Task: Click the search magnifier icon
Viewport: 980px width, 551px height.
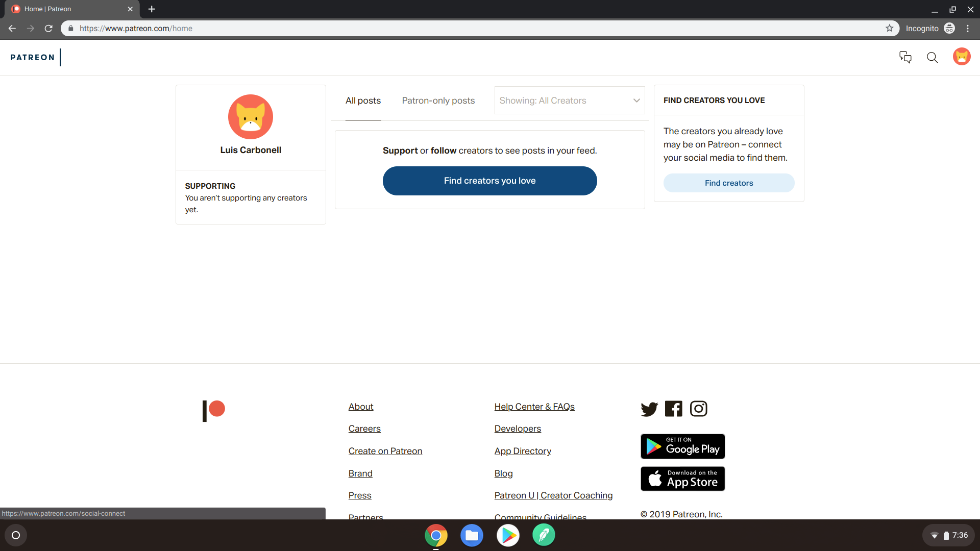Action: pos(932,57)
